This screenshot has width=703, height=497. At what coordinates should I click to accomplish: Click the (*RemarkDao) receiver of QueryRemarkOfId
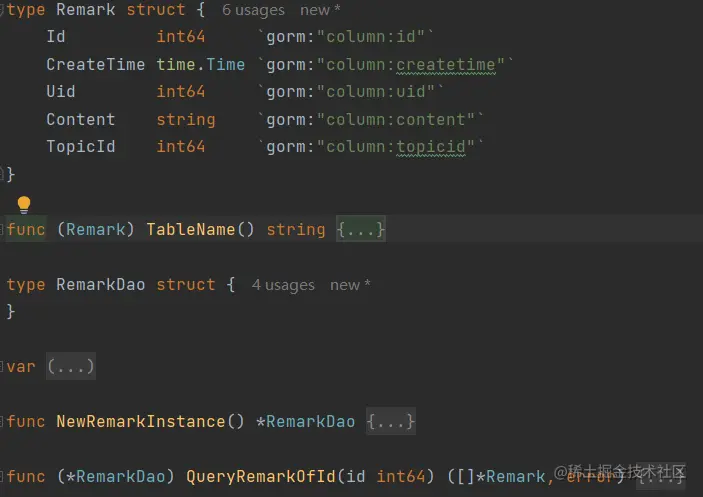[x=116, y=476]
